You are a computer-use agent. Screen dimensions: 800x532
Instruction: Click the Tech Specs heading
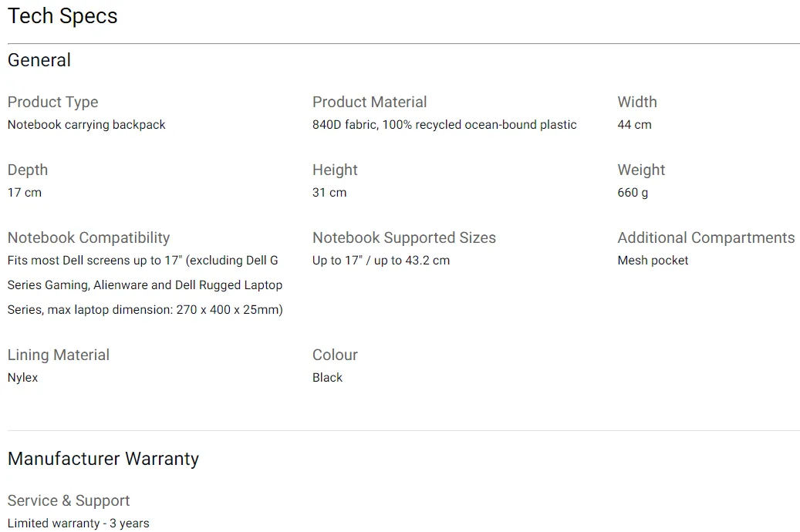tap(62, 16)
